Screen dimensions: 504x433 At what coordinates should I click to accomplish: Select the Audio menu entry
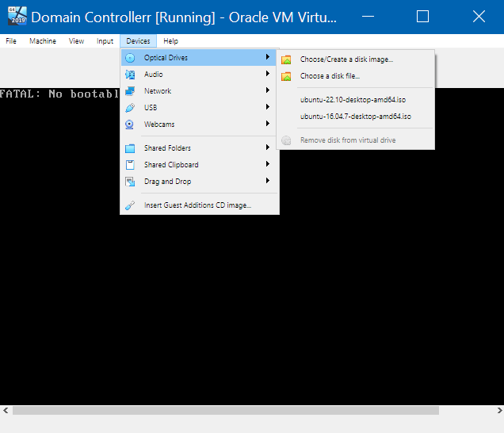point(200,75)
